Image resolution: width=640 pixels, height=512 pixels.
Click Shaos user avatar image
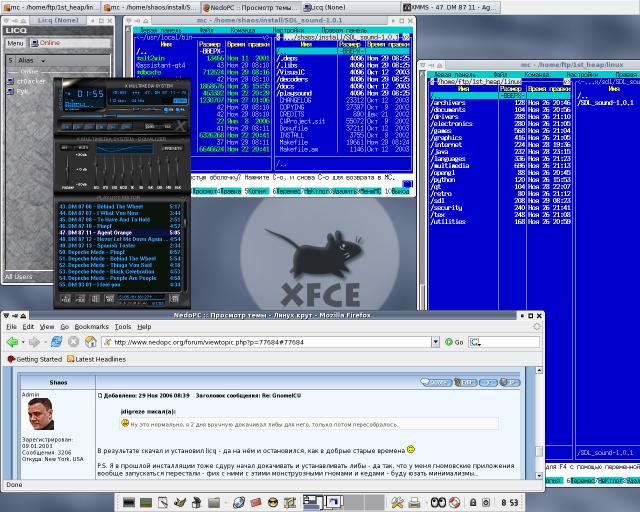pos(41,414)
